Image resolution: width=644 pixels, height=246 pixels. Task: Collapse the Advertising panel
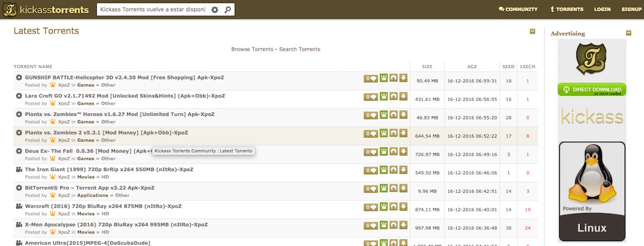[x=629, y=33]
